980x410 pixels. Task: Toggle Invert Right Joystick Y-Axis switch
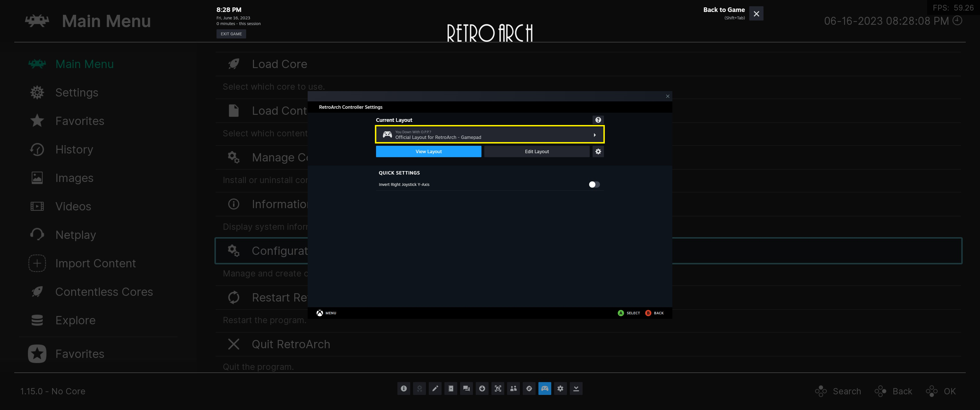click(x=594, y=184)
